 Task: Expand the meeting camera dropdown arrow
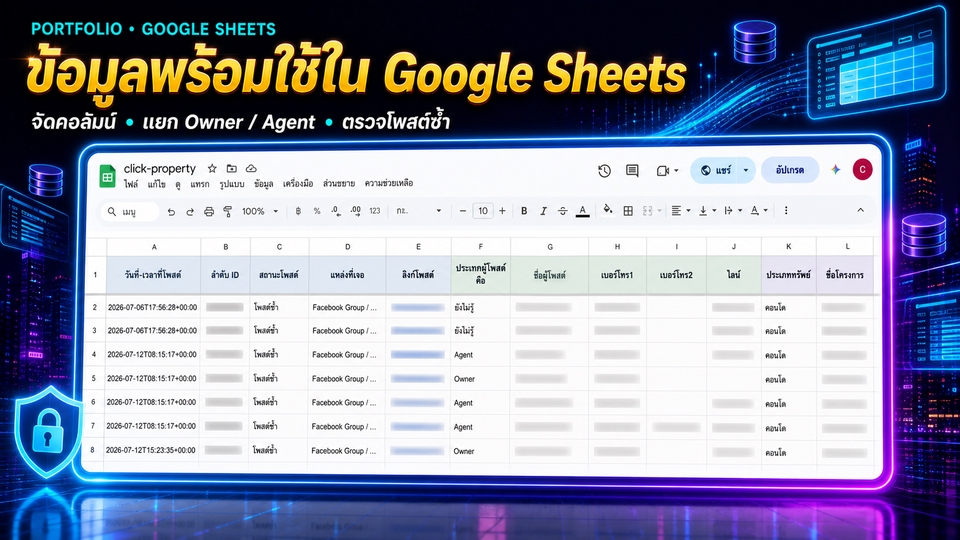[676, 171]
